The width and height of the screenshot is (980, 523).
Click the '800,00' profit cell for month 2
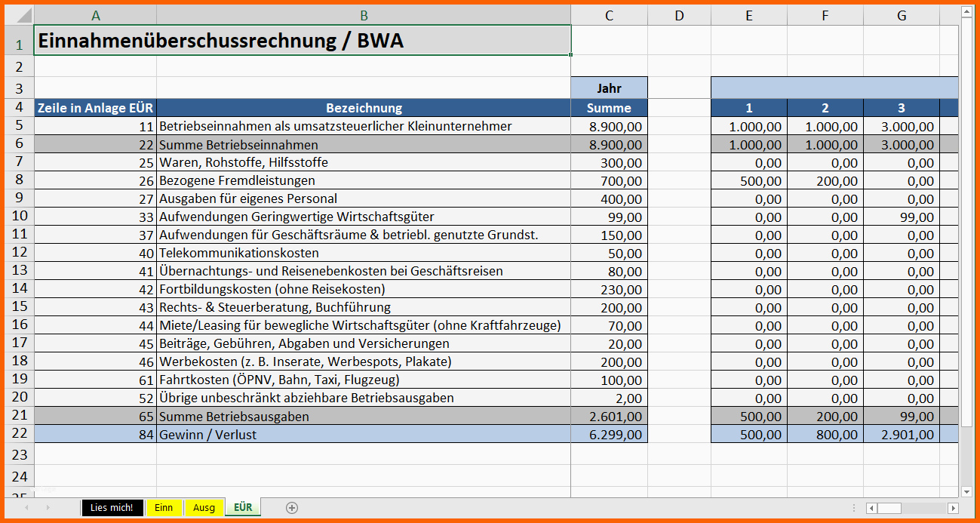tap(825, 434)
